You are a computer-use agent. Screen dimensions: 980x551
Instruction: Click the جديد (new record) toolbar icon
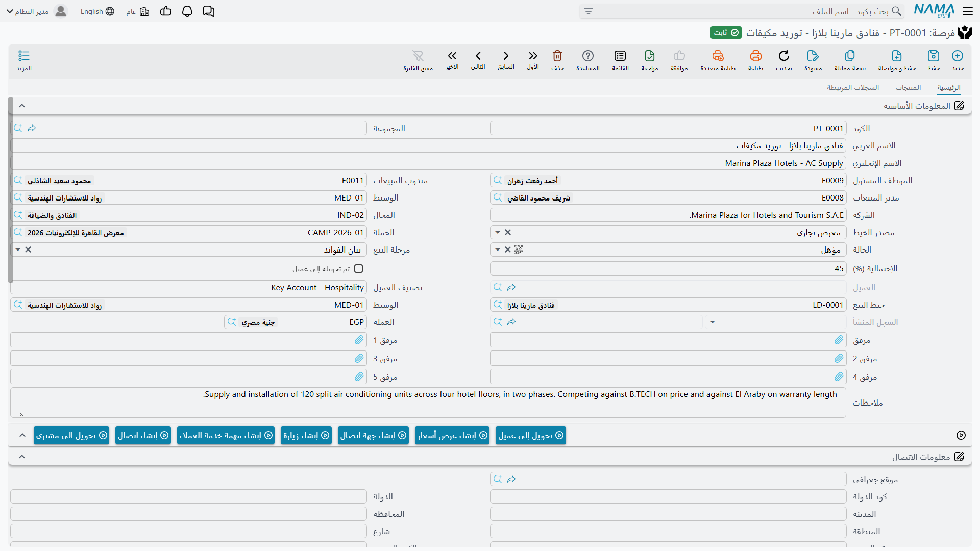(958, 60)
